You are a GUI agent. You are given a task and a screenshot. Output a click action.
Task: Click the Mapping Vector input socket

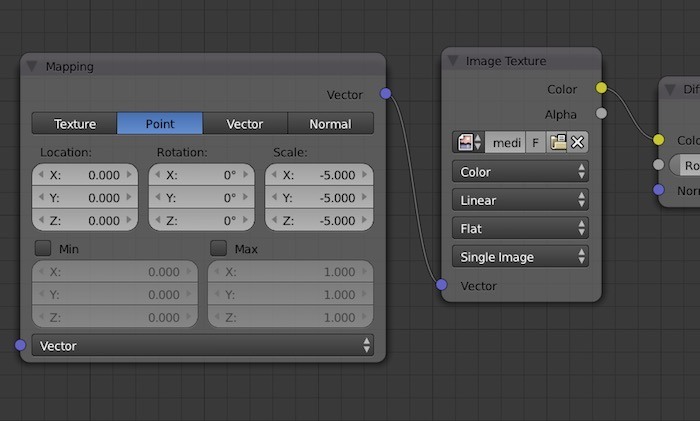20,345
